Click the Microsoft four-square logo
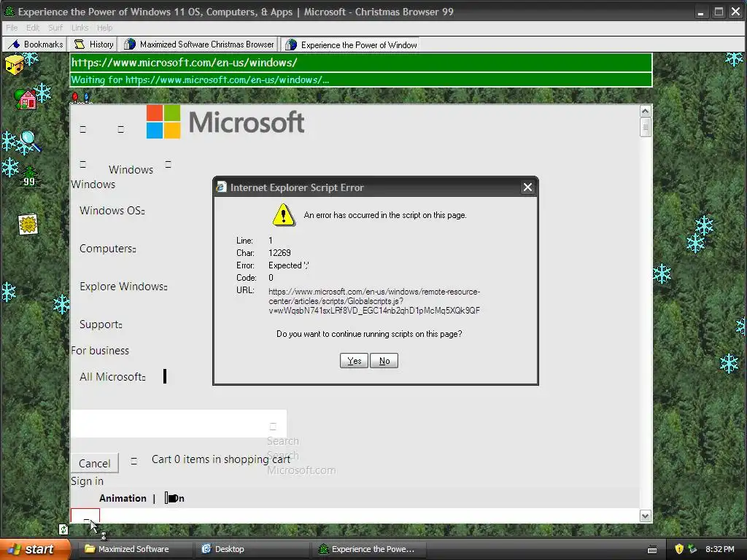Viewport: 747px width, 560px height. point(163,122)
